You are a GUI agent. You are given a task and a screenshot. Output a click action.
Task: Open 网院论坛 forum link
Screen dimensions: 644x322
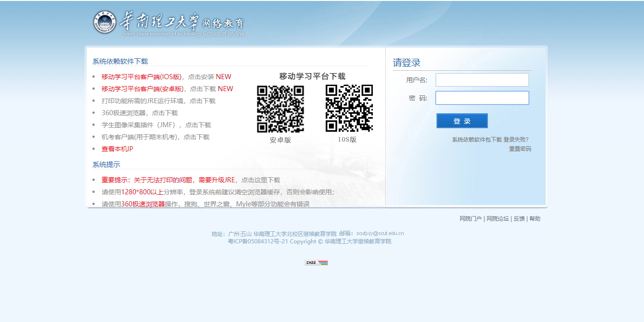pos(498,219)
